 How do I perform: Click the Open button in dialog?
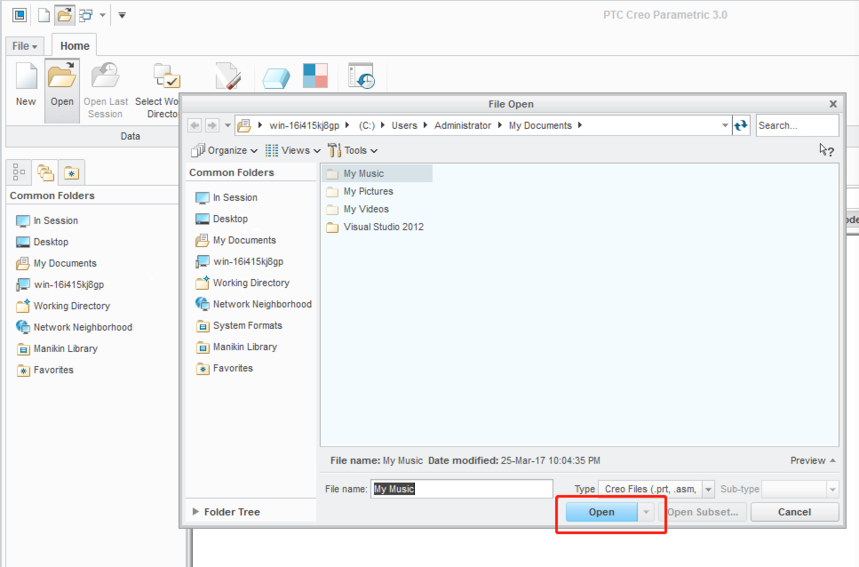602,512
